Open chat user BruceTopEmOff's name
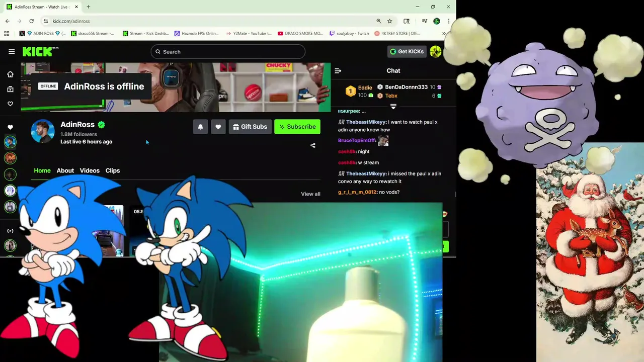 [357, 141]
